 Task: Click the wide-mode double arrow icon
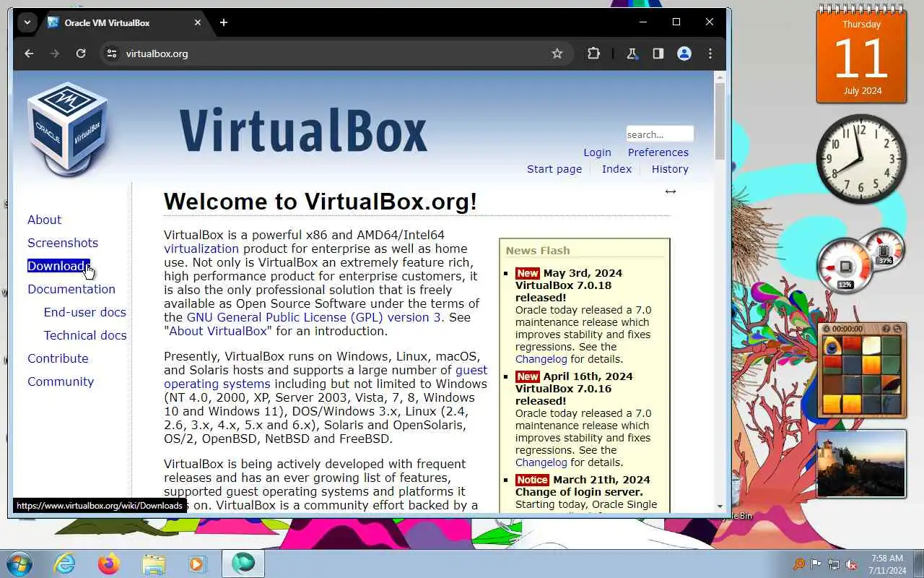[x=671, y=191]
